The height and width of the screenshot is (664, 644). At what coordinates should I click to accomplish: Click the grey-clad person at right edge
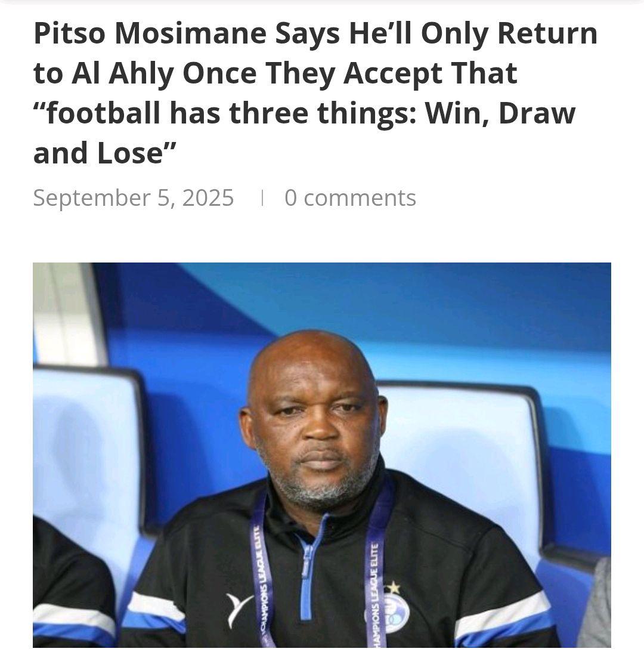[597, 606]
